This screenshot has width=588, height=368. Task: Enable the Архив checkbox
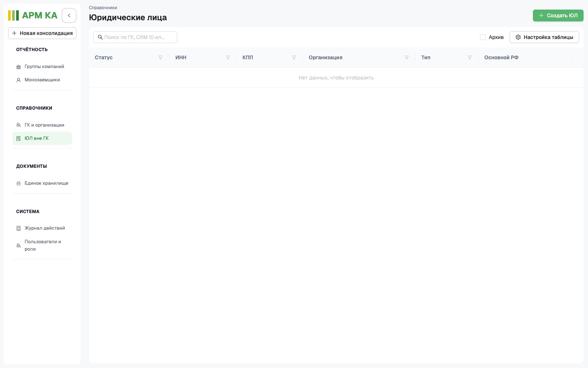[x=483, y=37]
